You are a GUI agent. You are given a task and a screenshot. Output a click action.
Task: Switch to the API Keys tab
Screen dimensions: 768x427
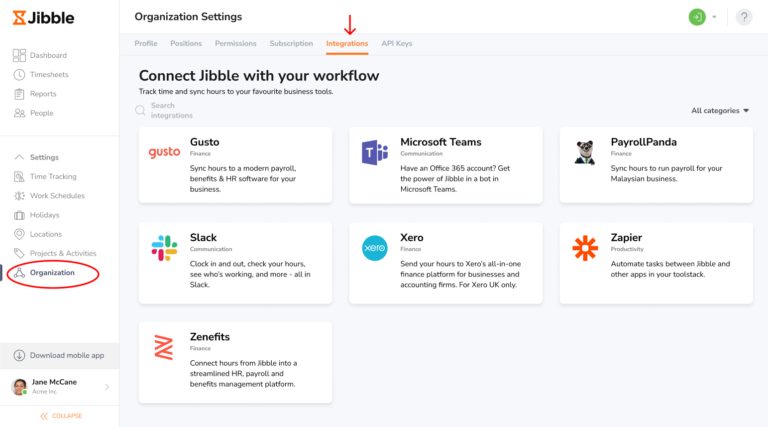click(396, 44)
